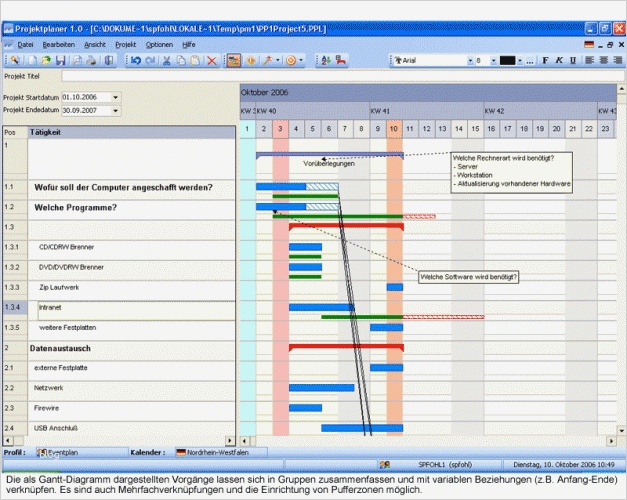Center align text
This screenshot has height=500, width=627.
604,60
